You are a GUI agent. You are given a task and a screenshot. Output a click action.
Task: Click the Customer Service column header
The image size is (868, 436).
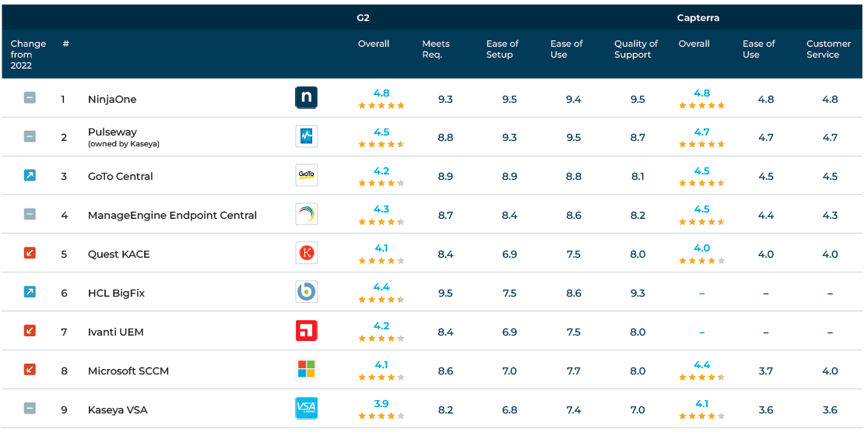point(828,49)
